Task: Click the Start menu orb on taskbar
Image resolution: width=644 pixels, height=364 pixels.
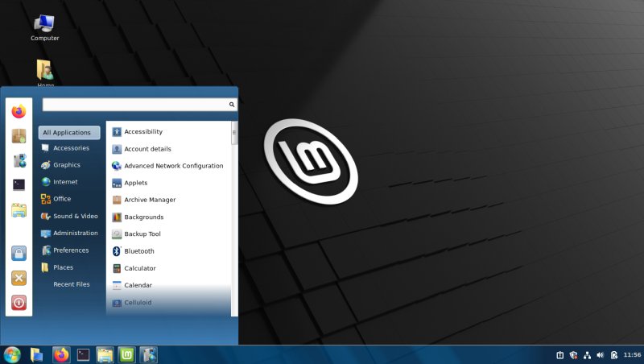Action: click(x=12, y=355)
